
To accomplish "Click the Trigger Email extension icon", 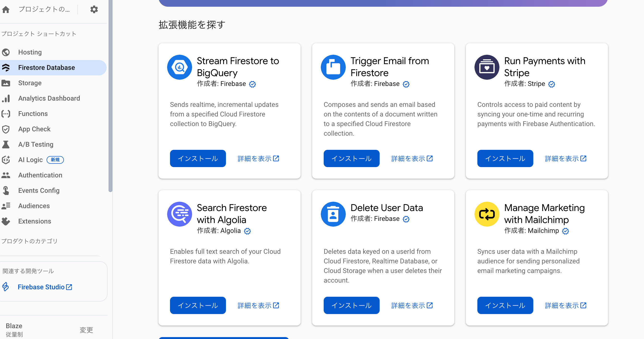I will (x=333, y=67).
